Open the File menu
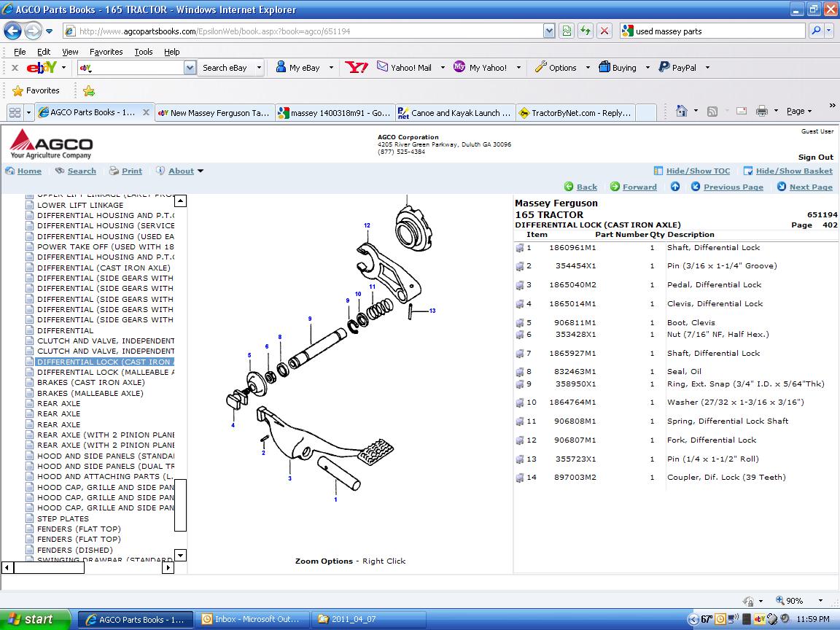840x630 pixels. tap(19, 52)
